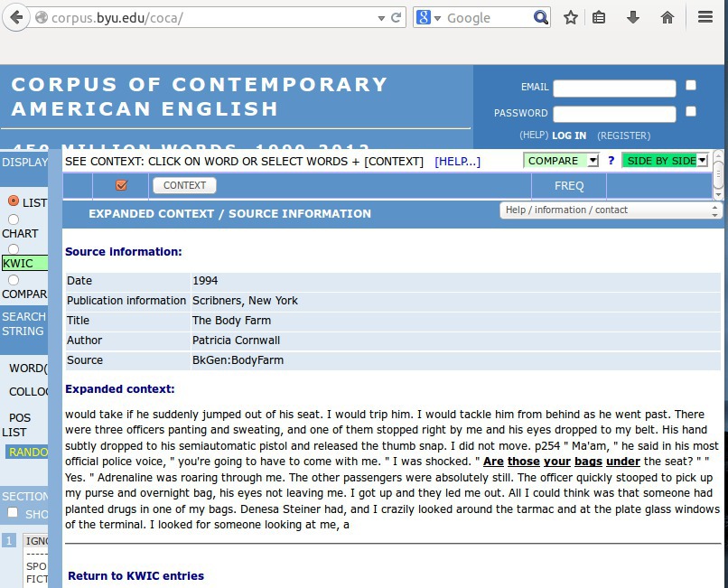Open the [HELP...] context link

pyautogui.click(x=457, y=162)
